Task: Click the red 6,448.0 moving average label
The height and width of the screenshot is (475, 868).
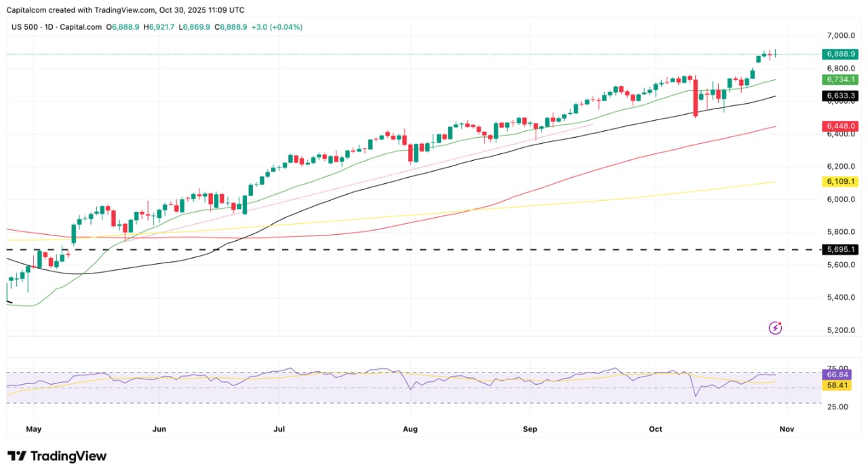Action: tap(840, 126)
